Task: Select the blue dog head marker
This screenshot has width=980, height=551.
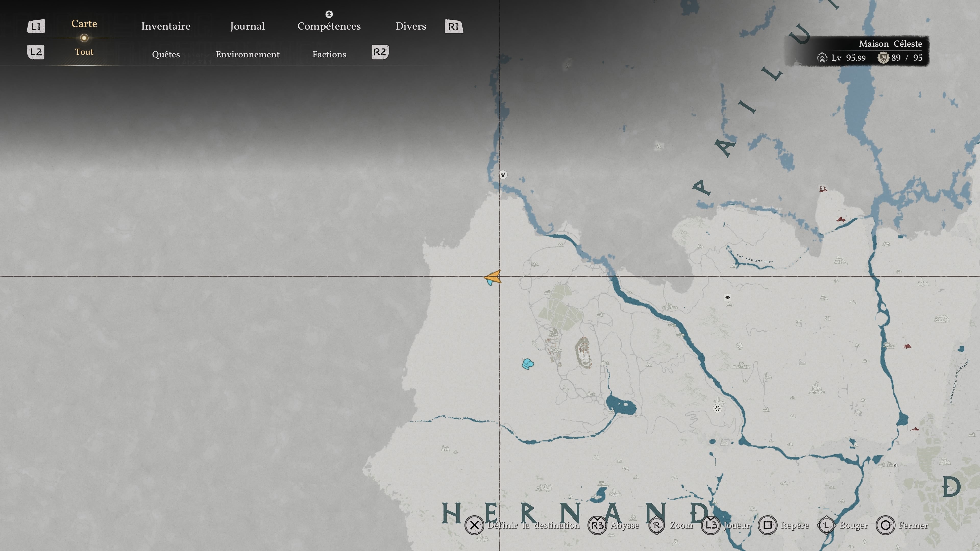Action: pyautogui.click(x=528, y=364)
